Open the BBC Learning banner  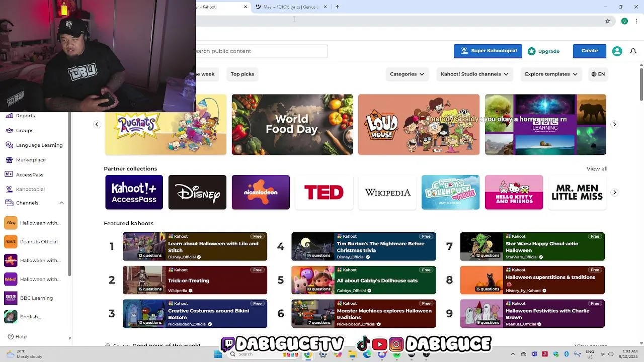545,124
